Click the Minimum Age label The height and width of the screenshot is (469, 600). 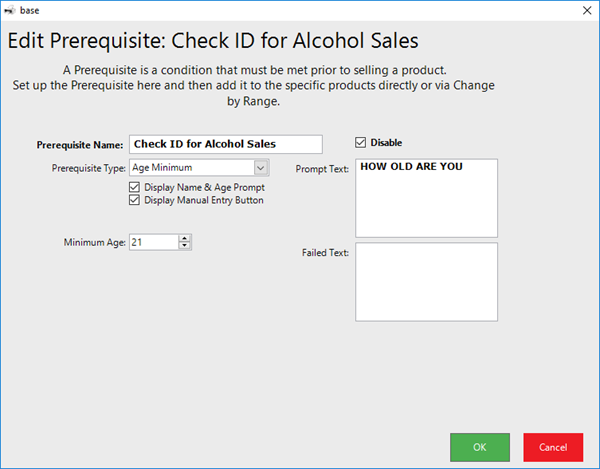(94, 242)
